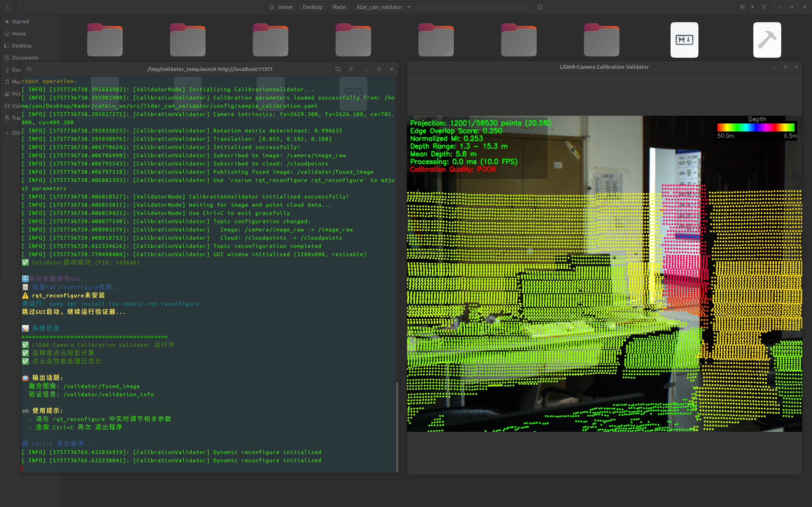The image size is (812, 507).
Task: Click the Validator window title bar
Action: click(604, 67)
